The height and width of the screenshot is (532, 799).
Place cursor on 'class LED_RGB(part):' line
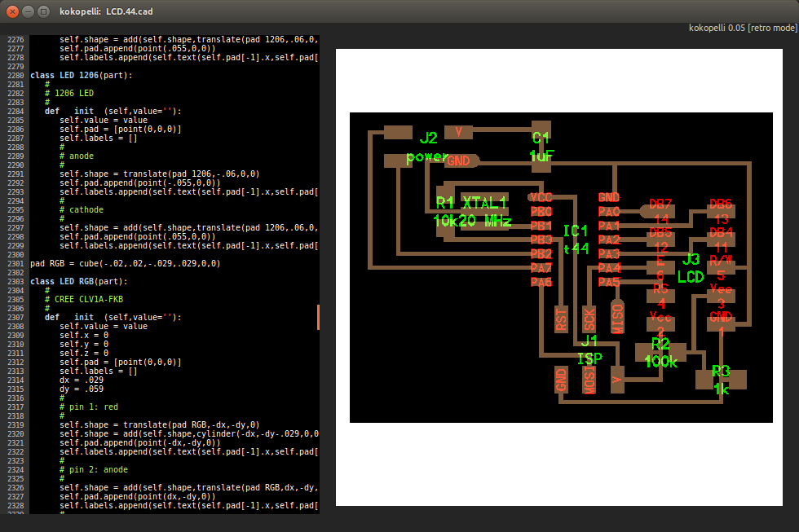click(x=78, y=282)
